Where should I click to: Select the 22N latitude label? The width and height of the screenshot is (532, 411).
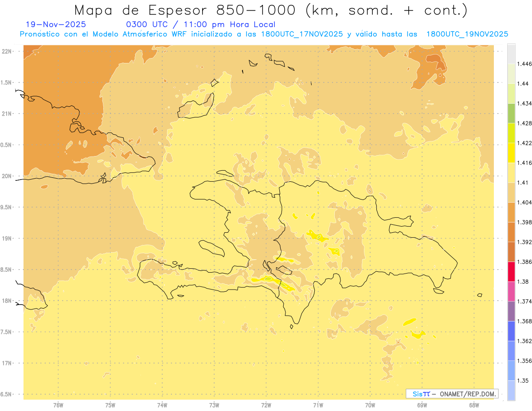[7, 51]
